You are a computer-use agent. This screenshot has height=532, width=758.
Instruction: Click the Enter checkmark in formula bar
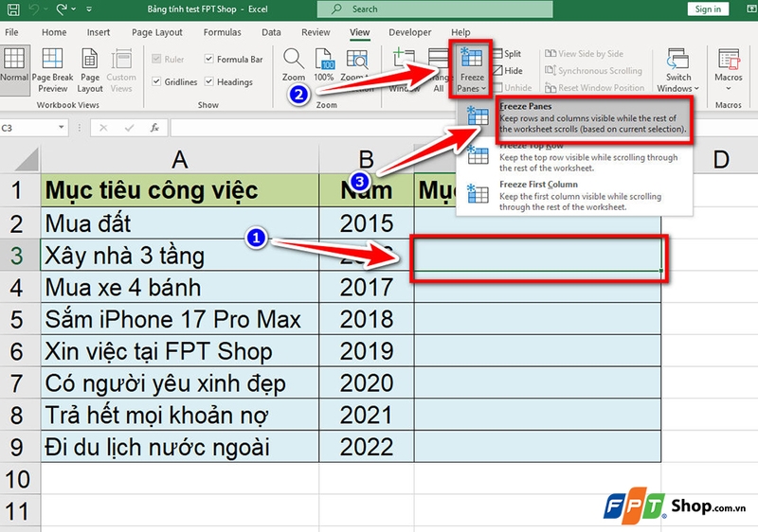click(x=129, y=128)
